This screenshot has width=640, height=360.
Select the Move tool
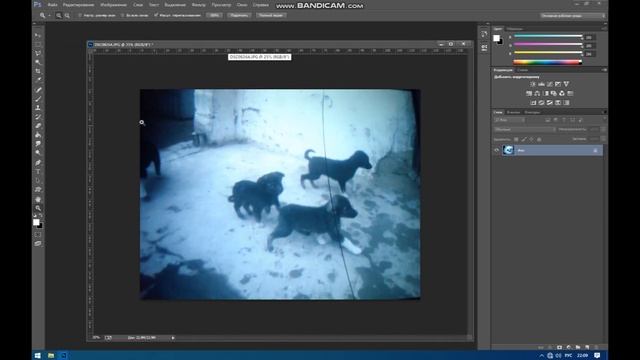coord(38,36)
